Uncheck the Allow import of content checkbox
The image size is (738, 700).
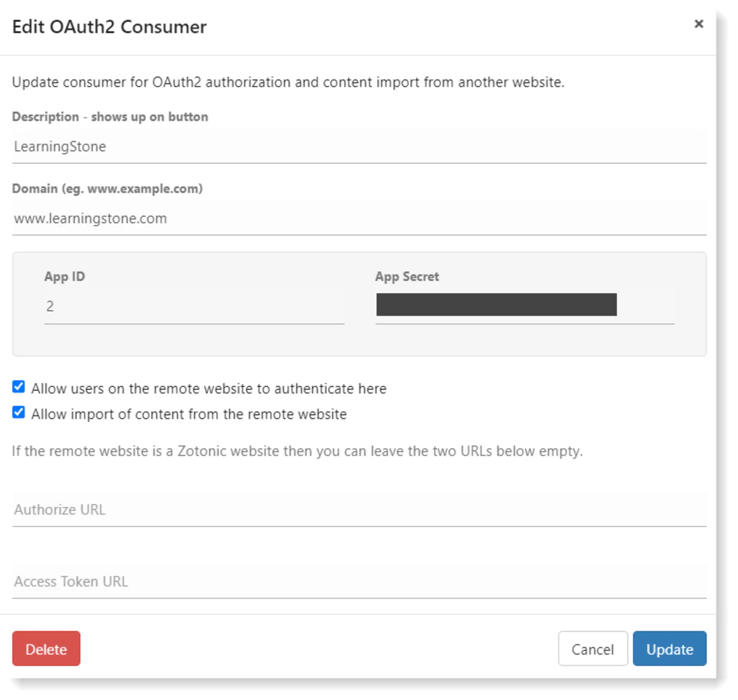coord(18,412)
